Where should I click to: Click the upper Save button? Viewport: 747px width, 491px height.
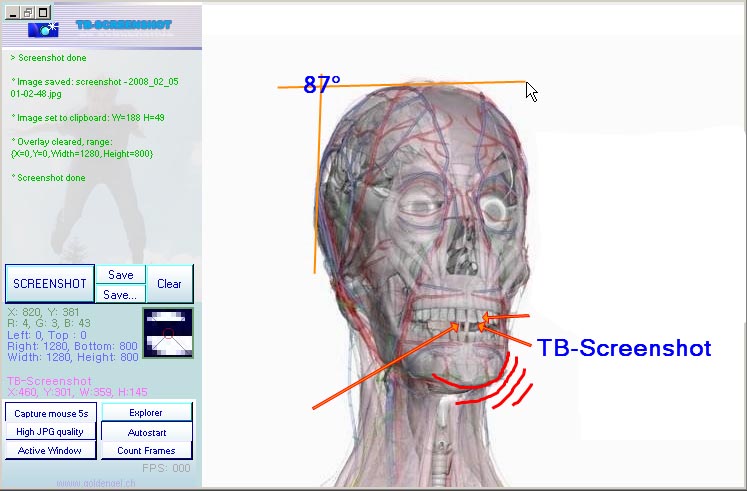pyautogui.click(x=121, y=275)
